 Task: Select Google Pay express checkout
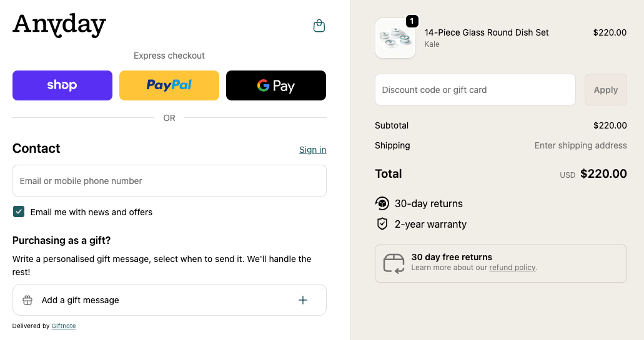(276, 85)
